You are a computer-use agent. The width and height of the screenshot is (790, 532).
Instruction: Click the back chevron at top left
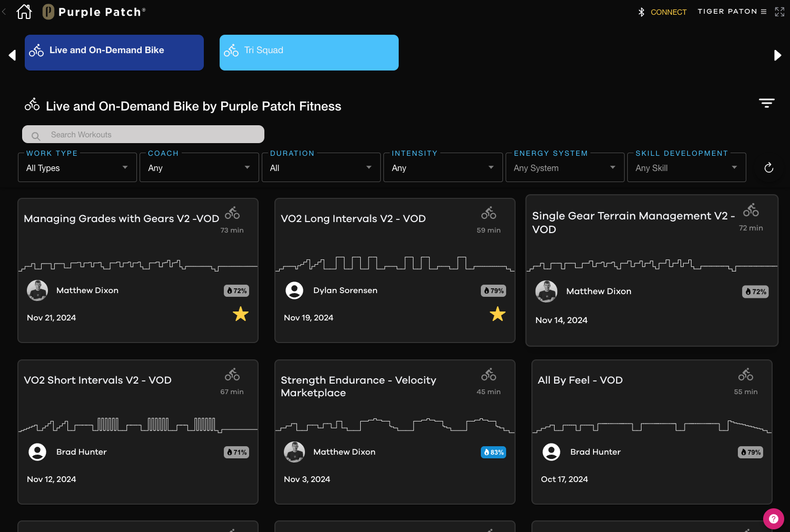[x=4, y=11]
